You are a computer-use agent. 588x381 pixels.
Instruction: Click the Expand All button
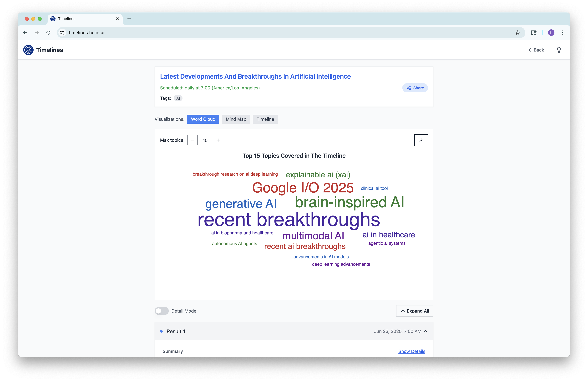(x=415, y=311)
